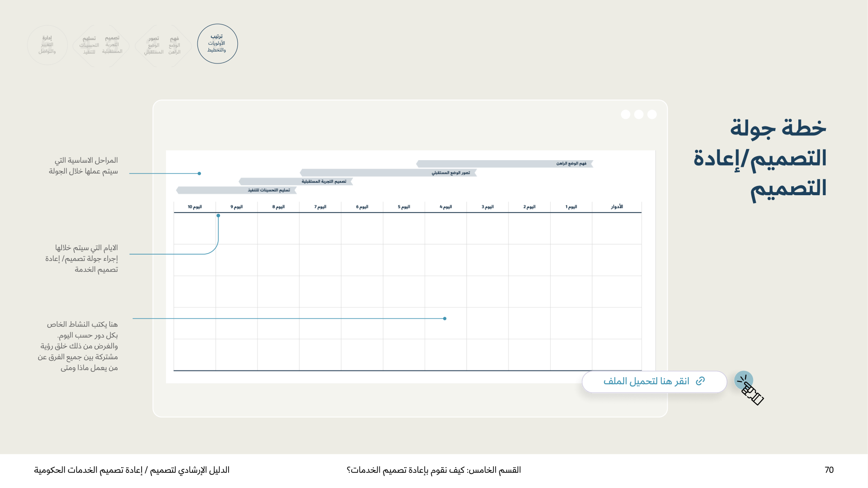
Task: Click the الأدوار column header
Action: [617, 207]
